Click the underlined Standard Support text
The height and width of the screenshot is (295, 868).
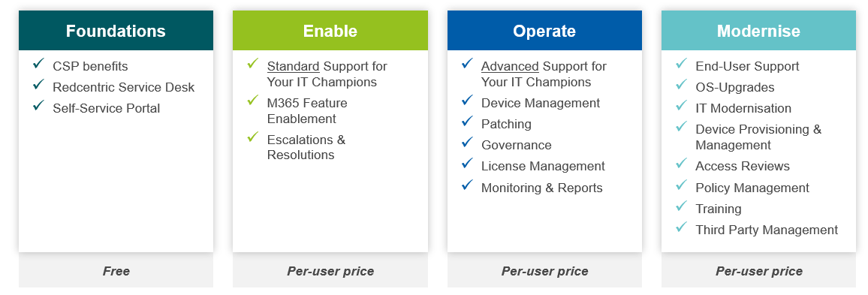293,66
